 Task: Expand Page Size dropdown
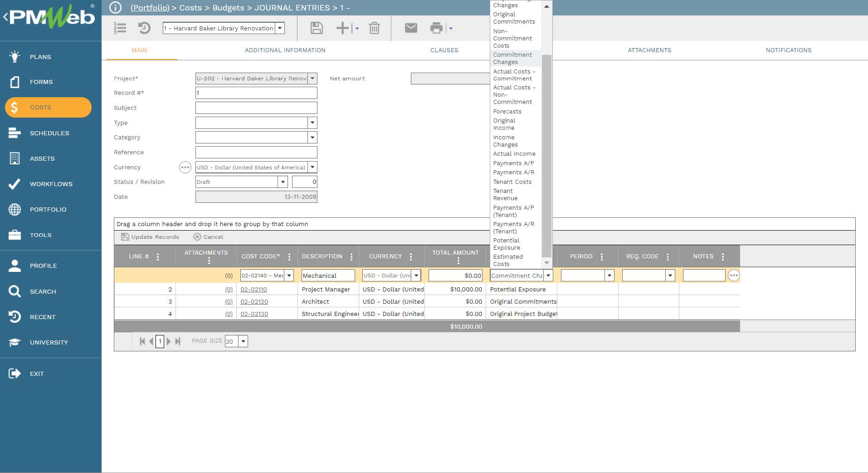click(x=244, y=341)
